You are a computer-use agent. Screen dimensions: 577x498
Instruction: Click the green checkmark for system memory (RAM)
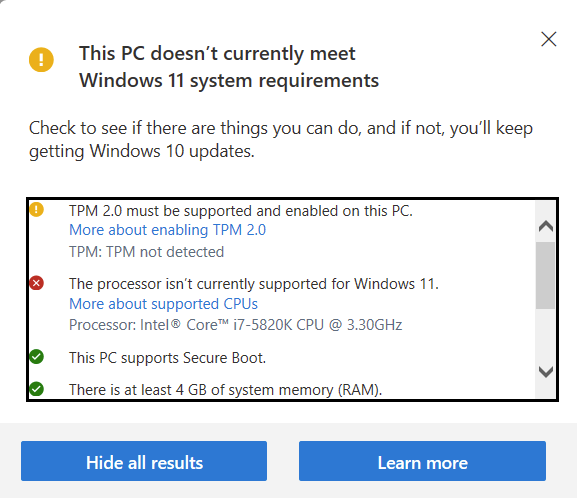tap(36, 389)
